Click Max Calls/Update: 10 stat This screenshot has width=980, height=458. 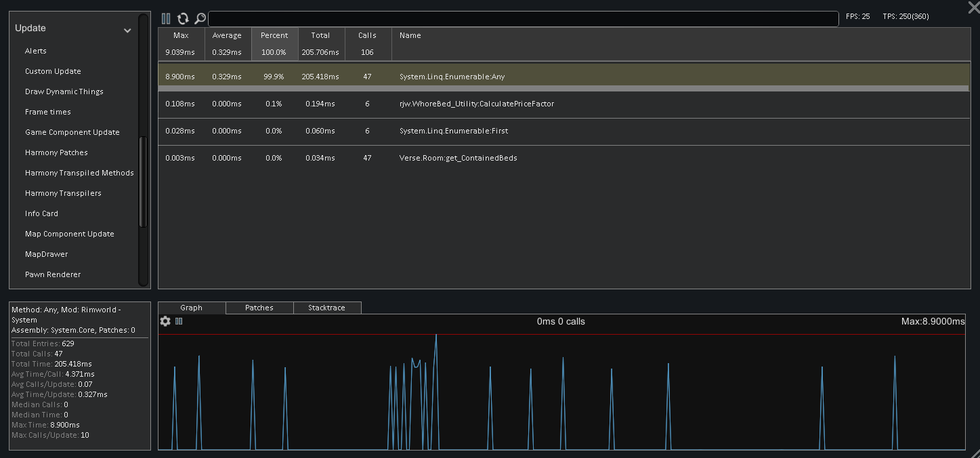tap(50, 435)
